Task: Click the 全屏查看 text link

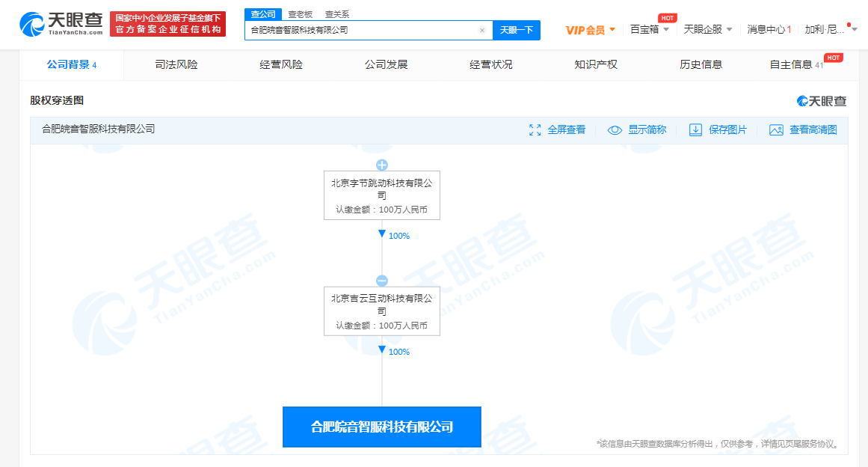Action: click(566, 129)
